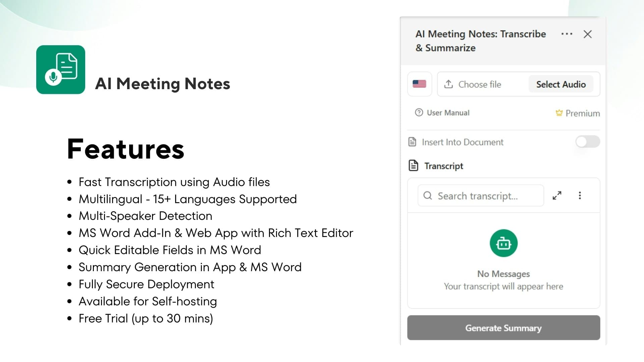The image size is (644, 362).
Task: Open the language flag selector
Action: [x=419, y=84]
